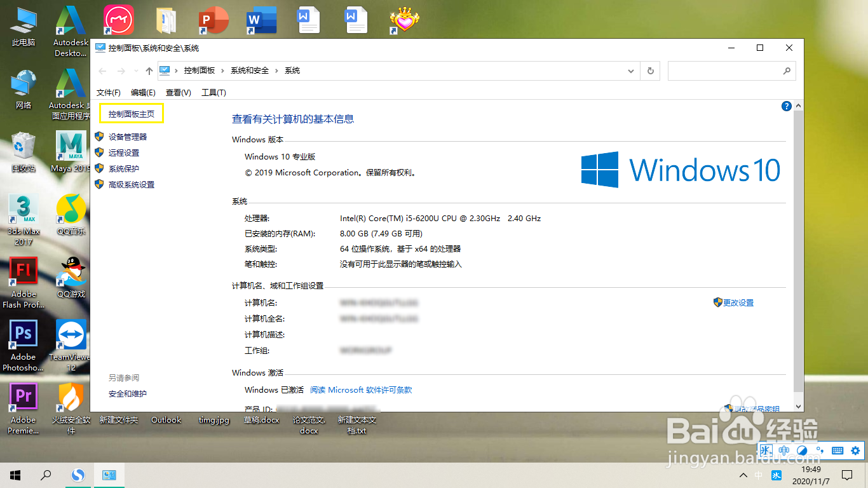Click the Control Panel taskbar window button

(x=109, y=475)
